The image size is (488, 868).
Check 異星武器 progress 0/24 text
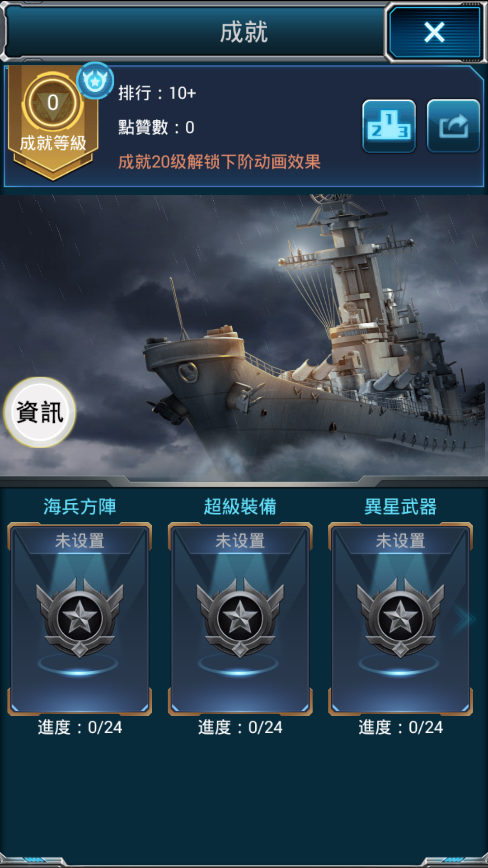click(x=401, y=727)
